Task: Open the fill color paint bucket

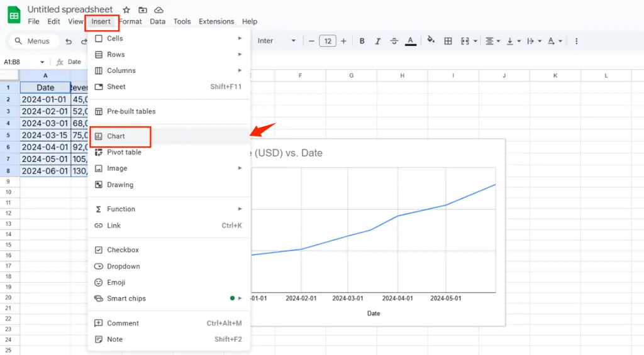Action: [x=431, y=40]
